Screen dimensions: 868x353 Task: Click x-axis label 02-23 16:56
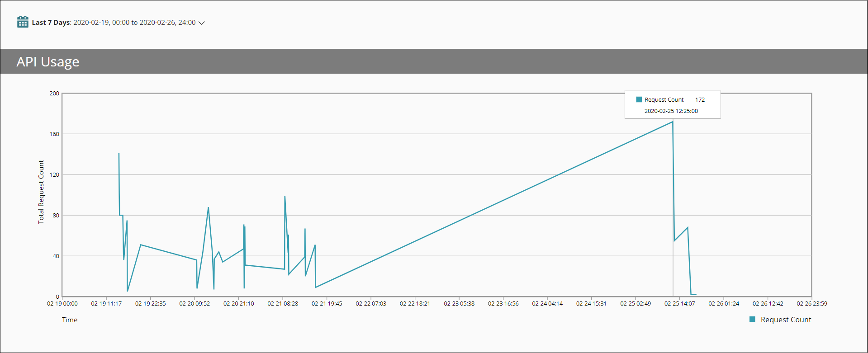tap(503, 304)
